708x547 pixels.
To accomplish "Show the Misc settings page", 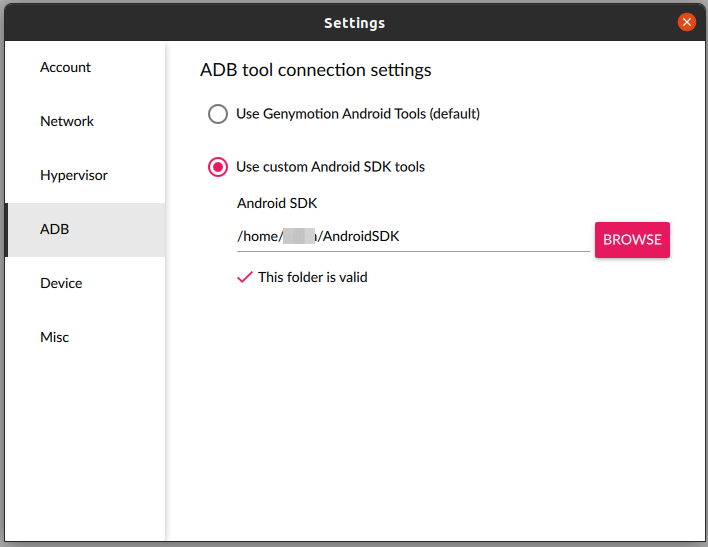I will [55, 338].
